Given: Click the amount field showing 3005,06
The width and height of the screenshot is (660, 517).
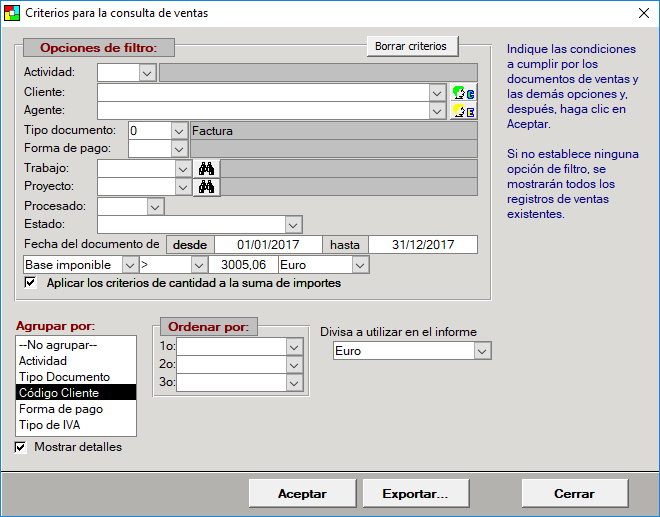Looking at the screenshot, I should (241, 265).
